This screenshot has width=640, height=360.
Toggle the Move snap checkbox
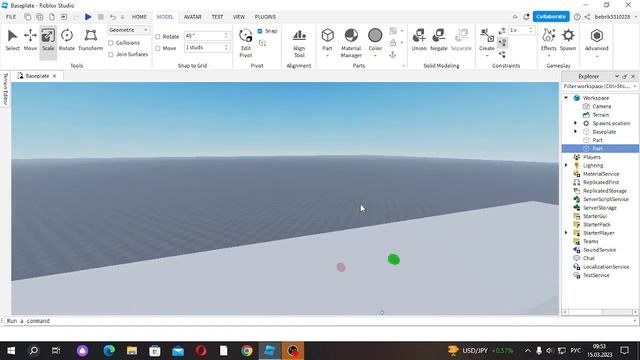click(158, 48)
